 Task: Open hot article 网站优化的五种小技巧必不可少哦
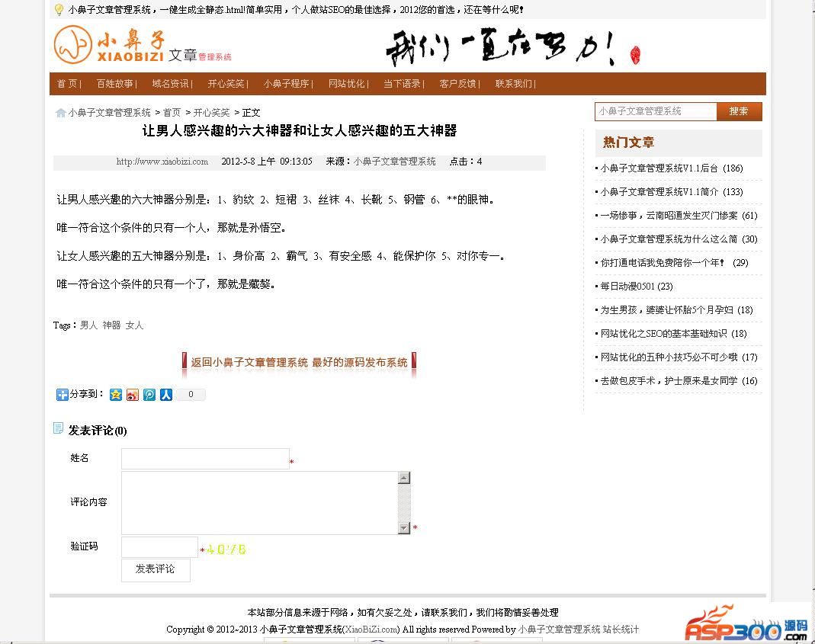tap(669, 357)
